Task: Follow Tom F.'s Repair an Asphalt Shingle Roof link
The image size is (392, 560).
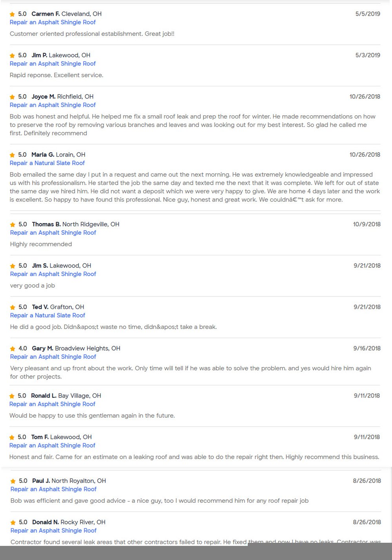Action: point(52,445)
